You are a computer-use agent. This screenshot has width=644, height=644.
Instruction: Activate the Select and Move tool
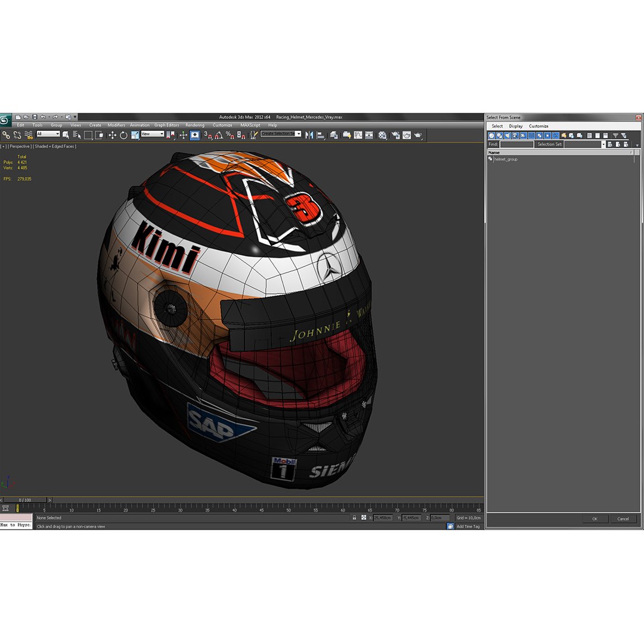point(112,135)
